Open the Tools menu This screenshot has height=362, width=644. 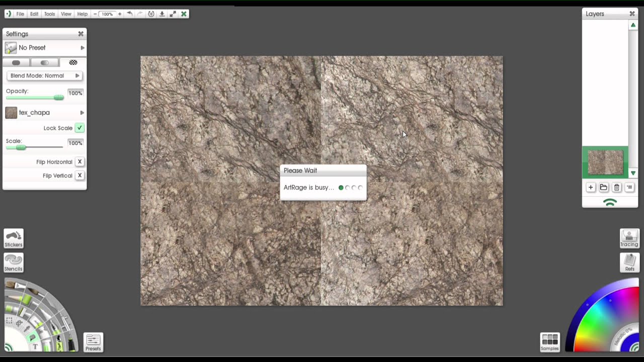(49, 14)
